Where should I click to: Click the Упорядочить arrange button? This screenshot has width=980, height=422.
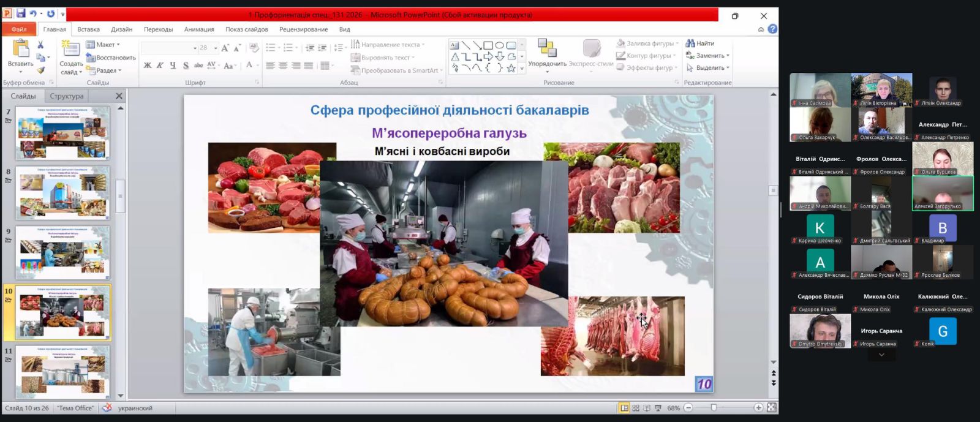pyautogui.click(x=547, y=54)
